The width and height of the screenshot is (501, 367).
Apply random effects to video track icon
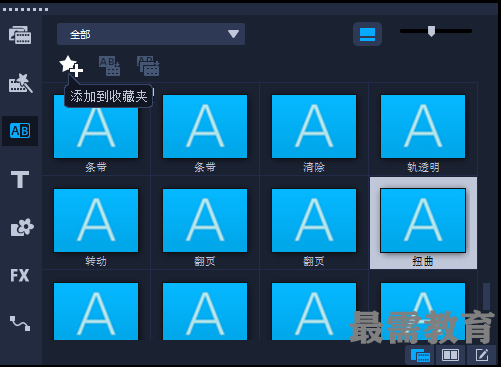[x=148, y=66]
